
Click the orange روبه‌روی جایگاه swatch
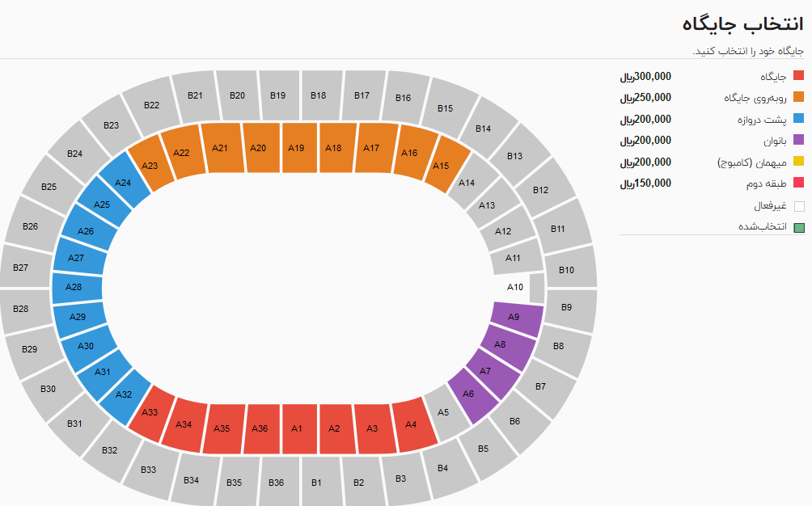pos(798,98)
